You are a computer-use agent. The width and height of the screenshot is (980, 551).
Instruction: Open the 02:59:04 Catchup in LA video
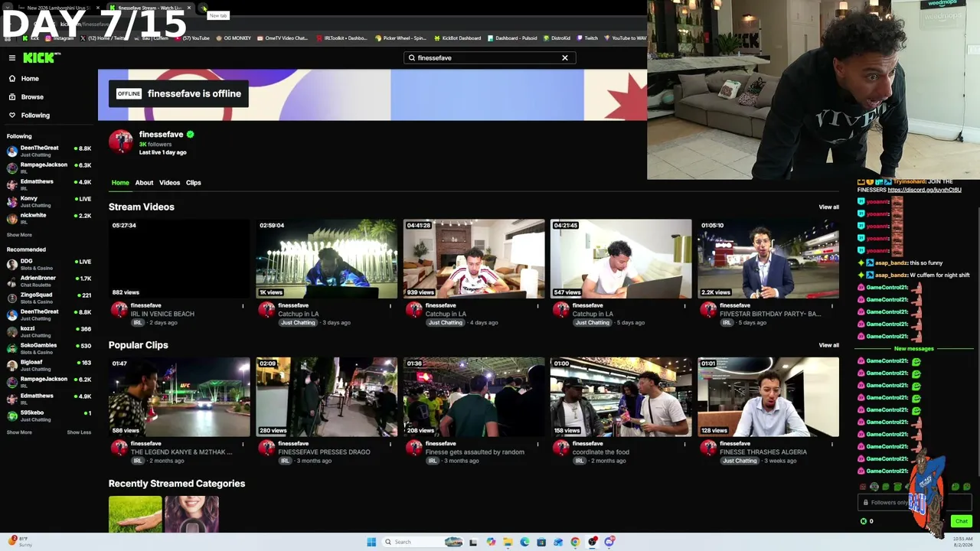326,259
